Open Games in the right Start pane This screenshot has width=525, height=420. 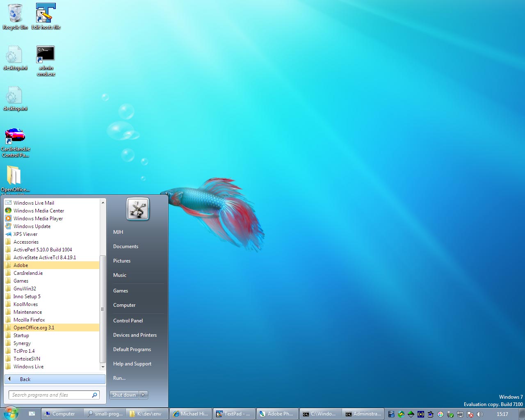point(138,291)
